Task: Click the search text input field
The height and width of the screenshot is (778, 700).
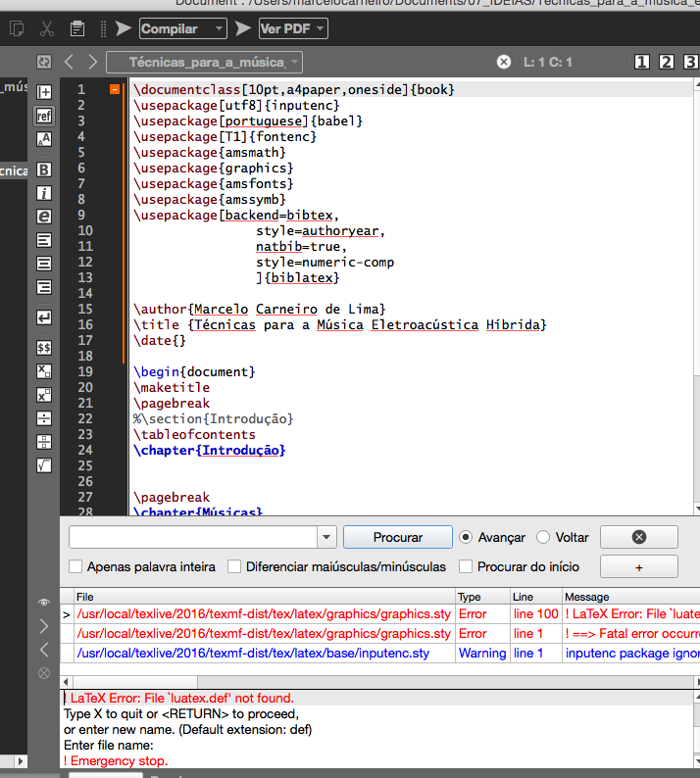Action: [x=193, y=537]
